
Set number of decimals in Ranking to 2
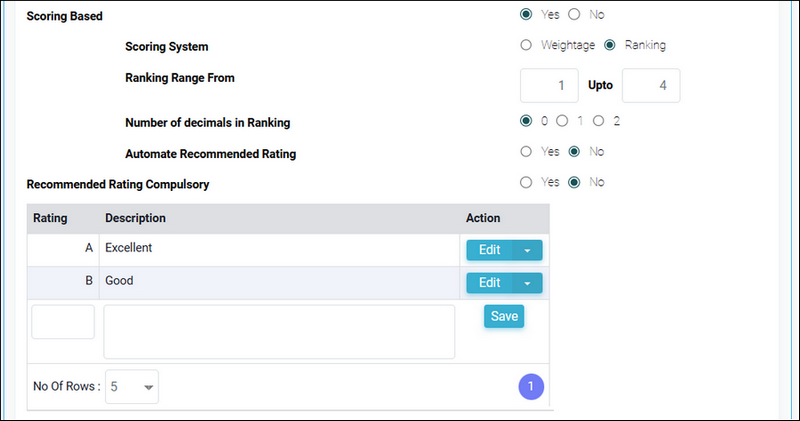tap(598, 121)
